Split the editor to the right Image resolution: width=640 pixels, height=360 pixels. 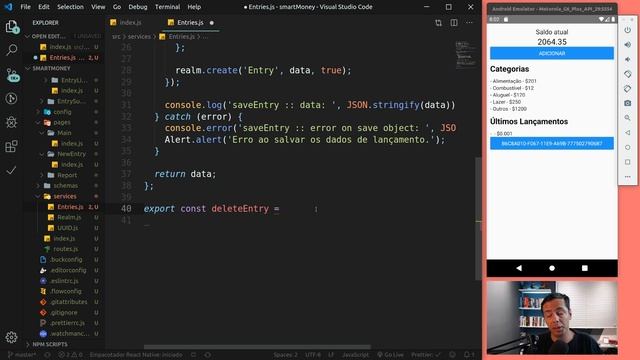[x=454, y=23]
